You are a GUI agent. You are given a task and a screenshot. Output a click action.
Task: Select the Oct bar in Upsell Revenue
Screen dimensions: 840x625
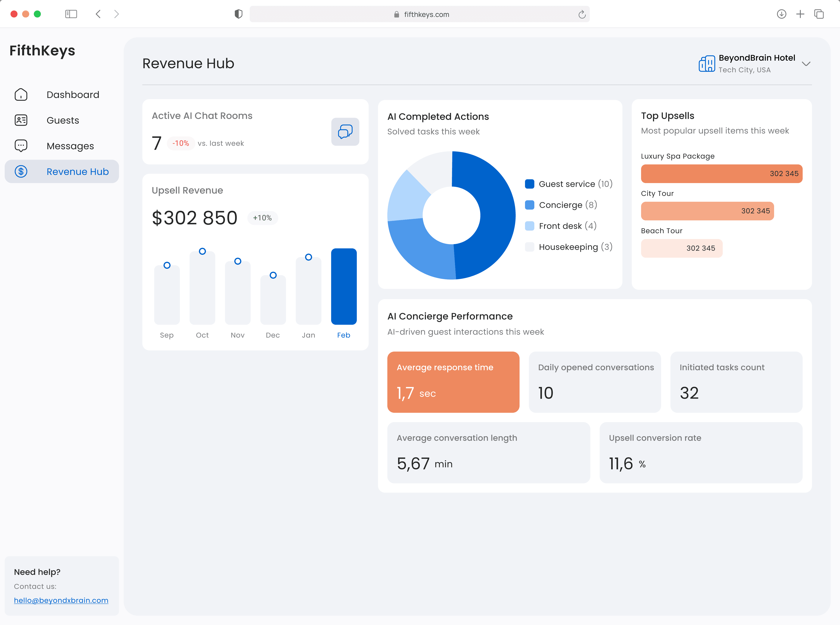(x=203, y=288)
